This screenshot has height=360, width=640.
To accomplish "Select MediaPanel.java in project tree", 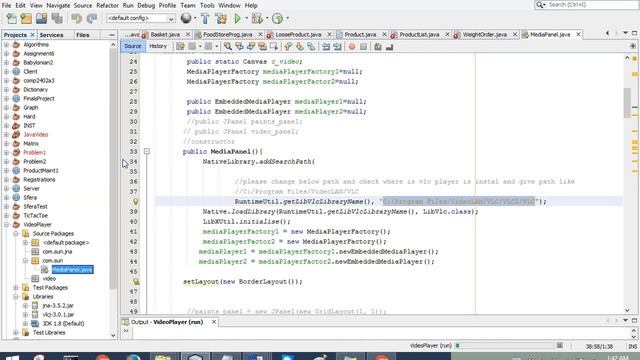I will click(72, 269).
